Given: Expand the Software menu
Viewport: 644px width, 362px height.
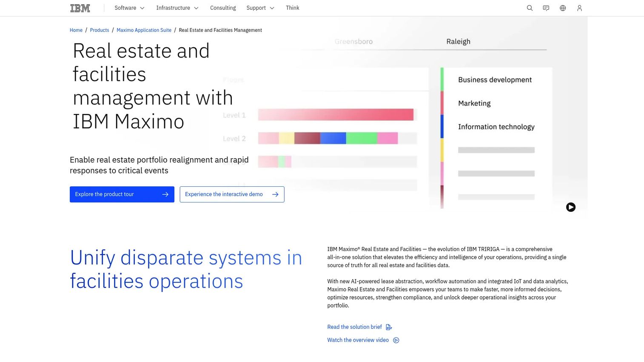Looking at the screenshot, I should click(x=129, y=8).
